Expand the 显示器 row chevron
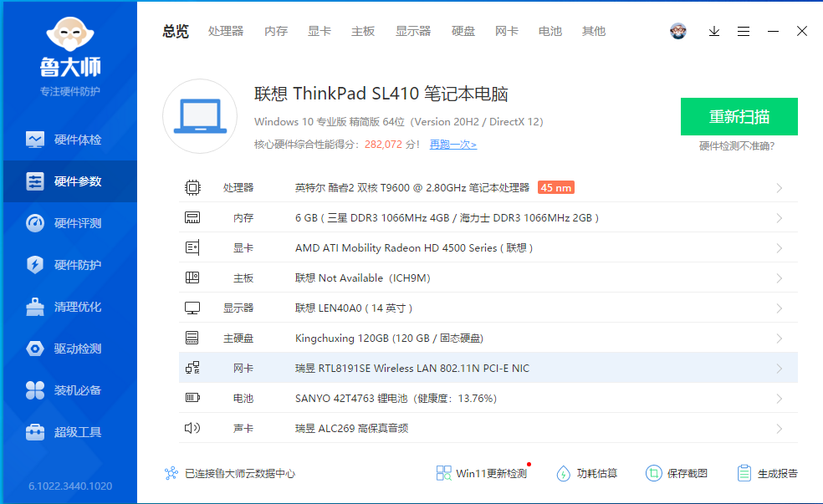823x504 pixels. point(780,308)
